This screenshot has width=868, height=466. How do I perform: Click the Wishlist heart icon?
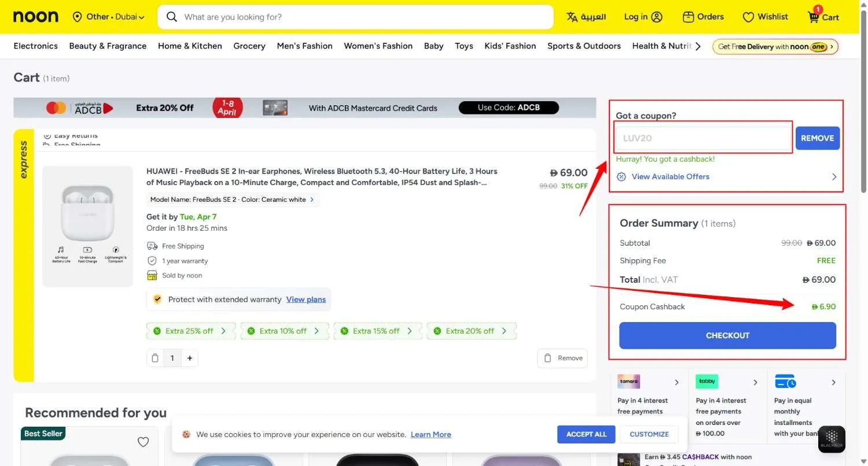point(748,17)
